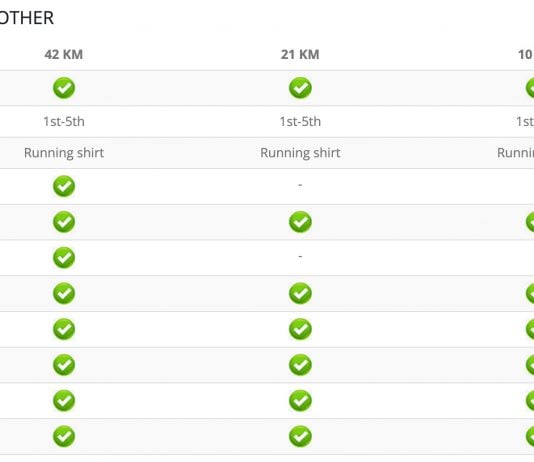Viewport: 534px width, 462px height.
Task: Click first-row green checkmark under 42 KM
Action: pyautogui.click(x=64, y=88)
